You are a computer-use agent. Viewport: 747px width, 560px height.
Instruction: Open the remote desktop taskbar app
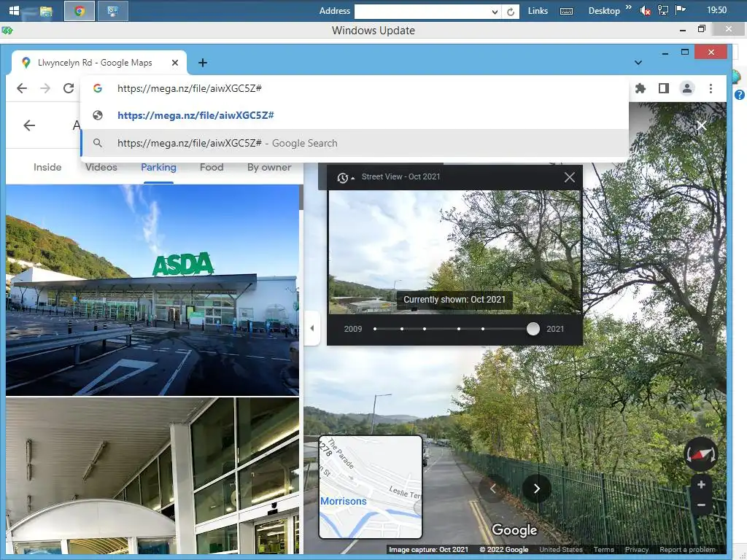coord(113,10)
